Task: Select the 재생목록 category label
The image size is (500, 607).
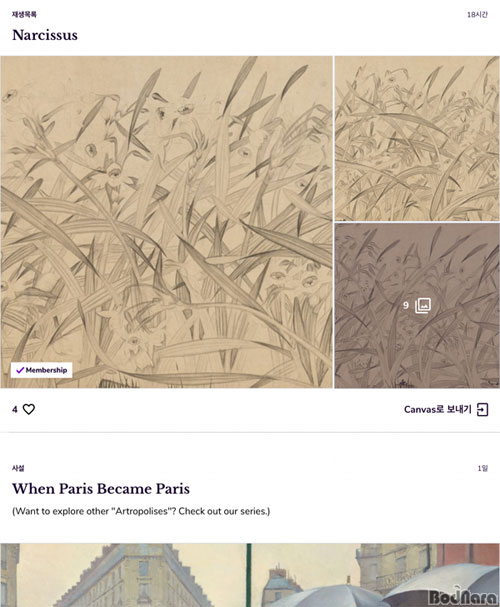Action: click(24, 14)
